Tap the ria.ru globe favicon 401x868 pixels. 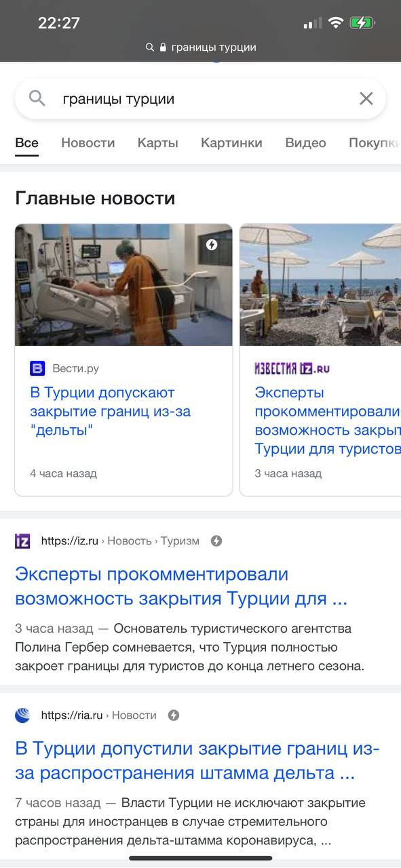point(22,715)
